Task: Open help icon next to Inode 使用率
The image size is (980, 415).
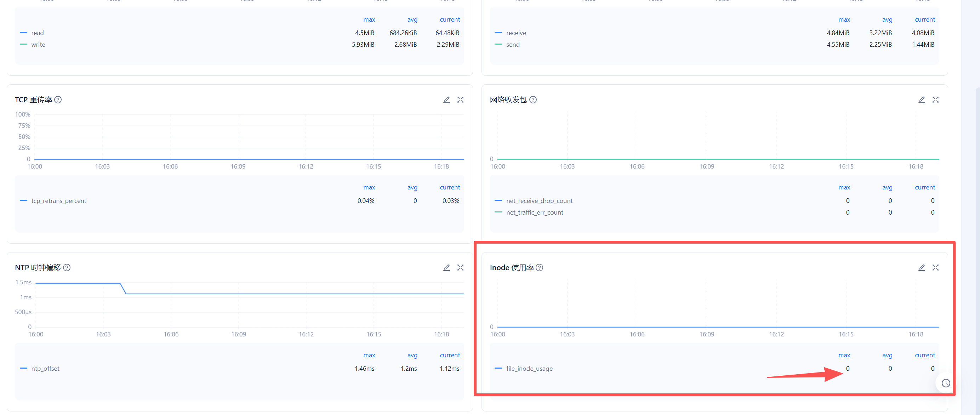Action: pos(539,267)
